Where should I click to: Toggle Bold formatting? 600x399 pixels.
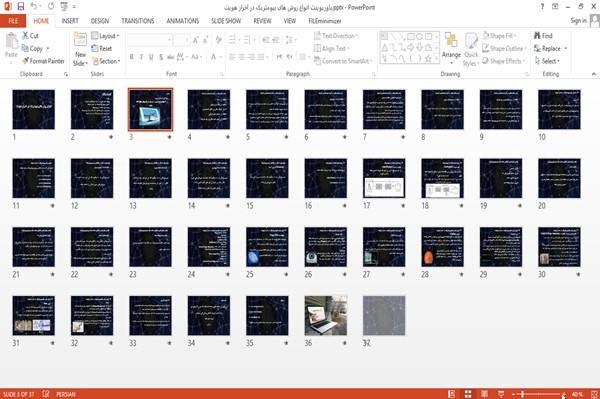(132, 57)
